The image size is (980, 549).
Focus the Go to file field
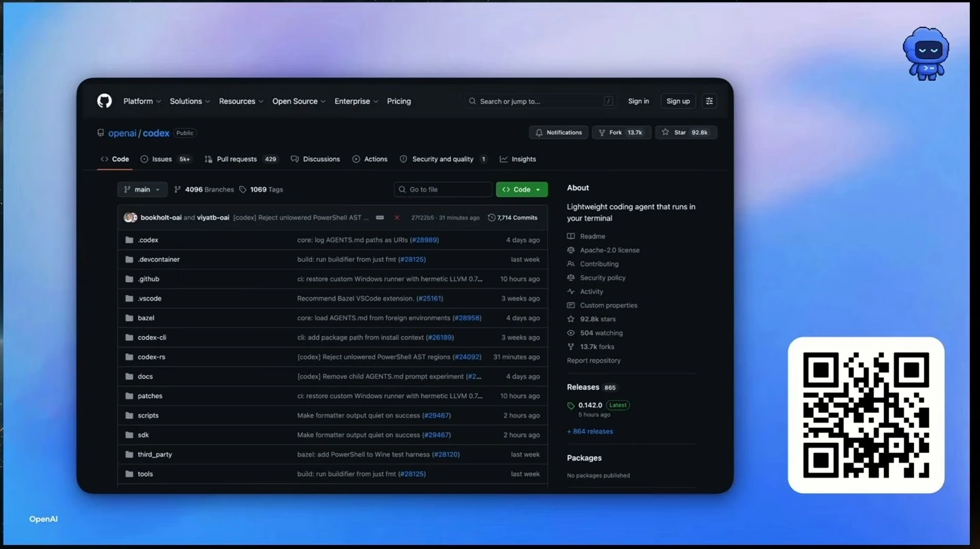(443, 190)
